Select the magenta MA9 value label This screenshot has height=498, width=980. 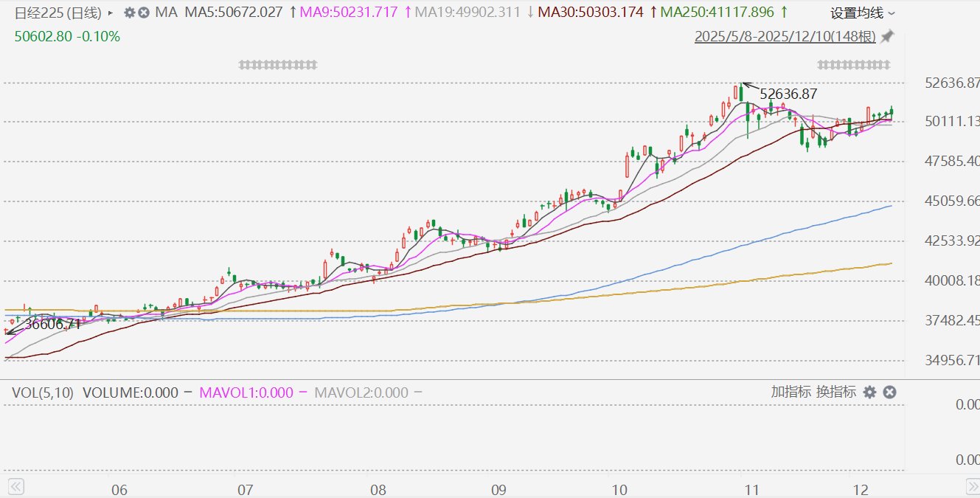coord(349,13)
